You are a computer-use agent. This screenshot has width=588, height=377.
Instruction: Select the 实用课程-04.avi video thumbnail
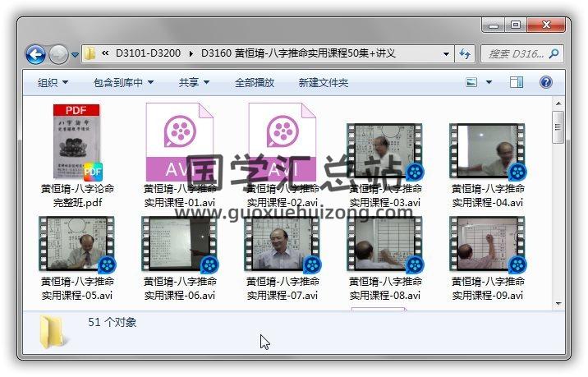click(488, 152)
